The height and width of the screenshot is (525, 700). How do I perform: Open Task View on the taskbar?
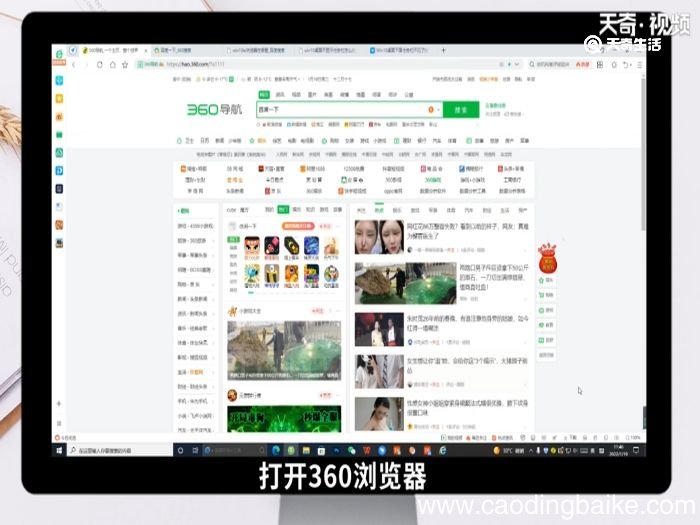tap(195, 450)
